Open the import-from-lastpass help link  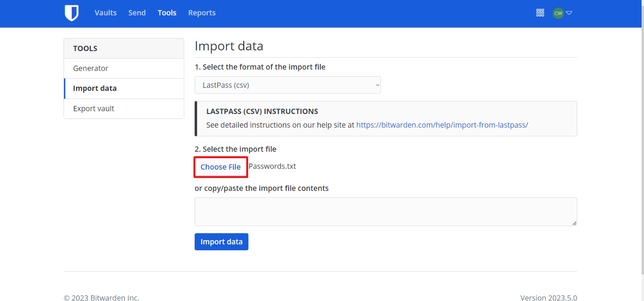[x=442, y=125]
